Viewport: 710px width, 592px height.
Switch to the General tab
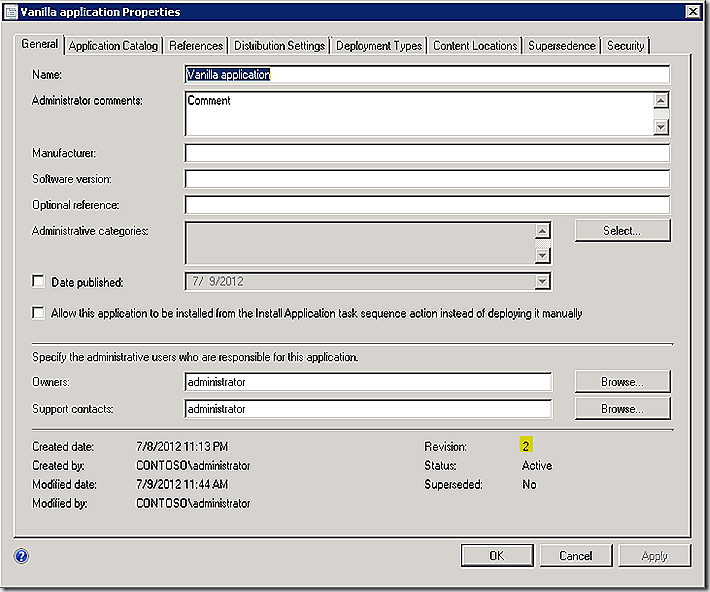39,44
